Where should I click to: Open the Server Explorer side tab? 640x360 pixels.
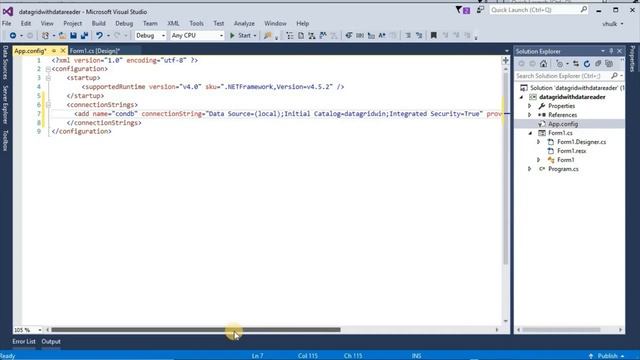[x=5, y=104]
